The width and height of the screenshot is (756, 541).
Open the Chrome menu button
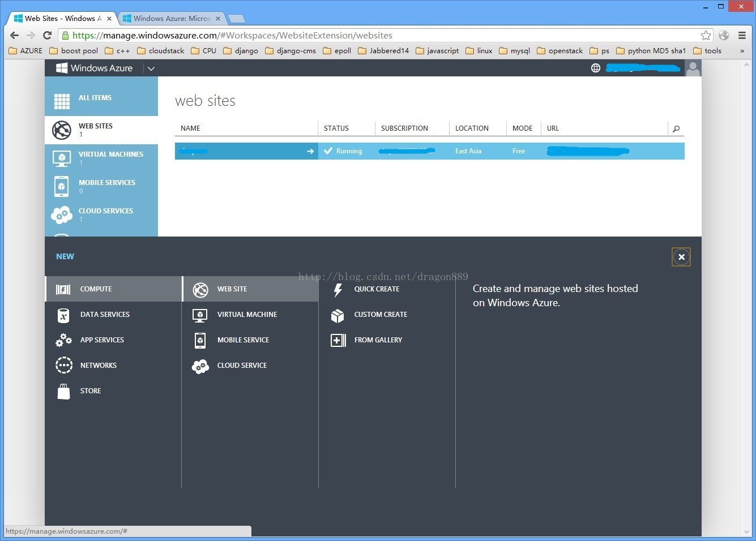pos(742,35)
